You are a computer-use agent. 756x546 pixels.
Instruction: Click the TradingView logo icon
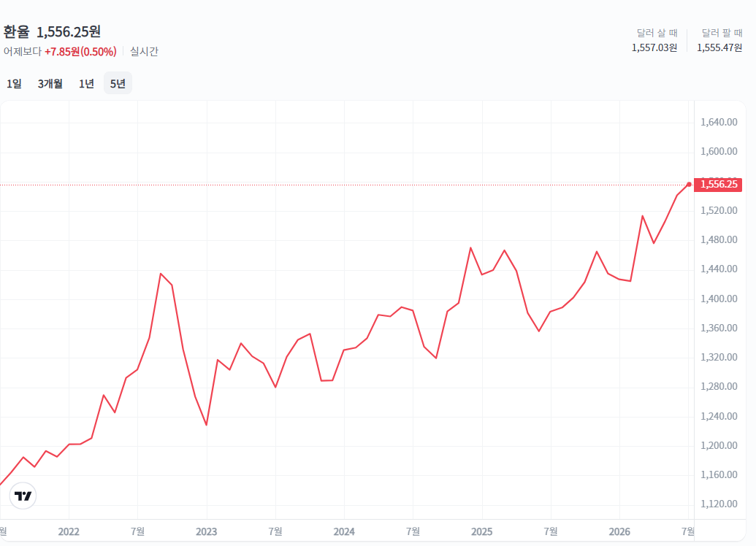point(23,496)
